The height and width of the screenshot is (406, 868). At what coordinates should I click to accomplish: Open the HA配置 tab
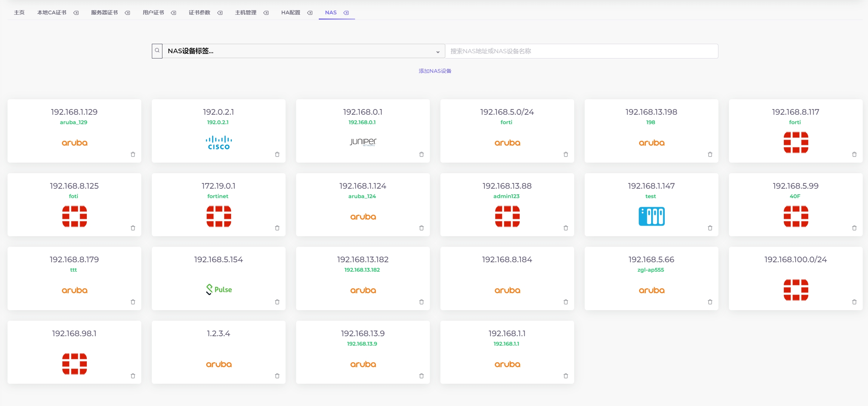tap(290, 12)
